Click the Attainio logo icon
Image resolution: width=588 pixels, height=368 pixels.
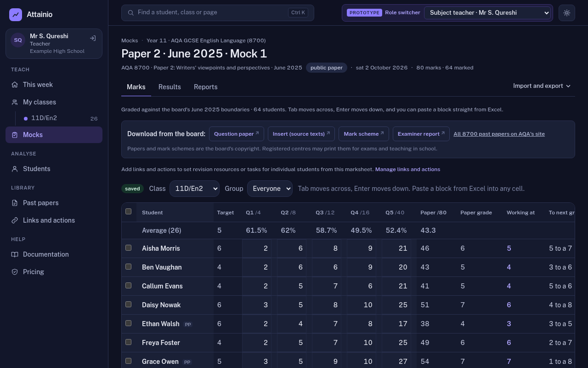coord(16,15)
